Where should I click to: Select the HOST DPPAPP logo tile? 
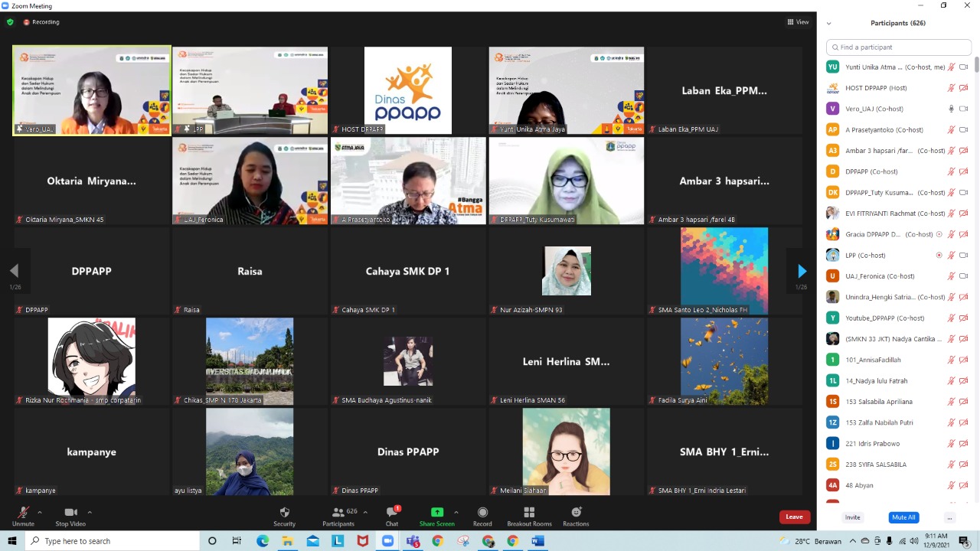pos(408,90)
